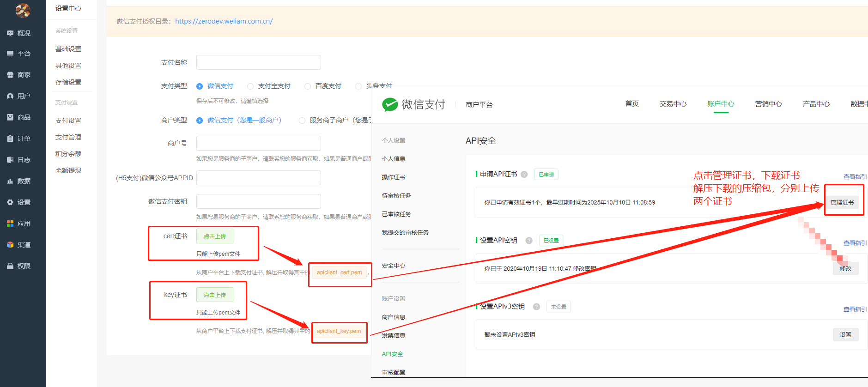
Task: Click the 商户号 input field
Action: tap(259, 143)
